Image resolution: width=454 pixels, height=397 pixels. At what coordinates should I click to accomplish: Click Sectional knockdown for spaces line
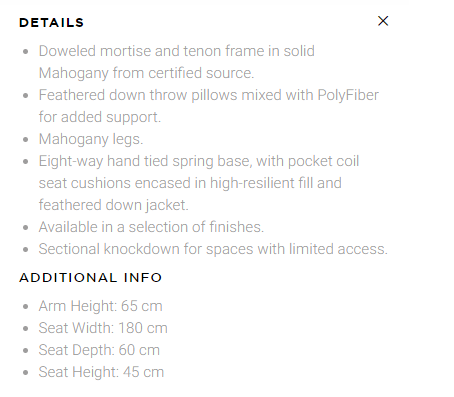point(213,249)
